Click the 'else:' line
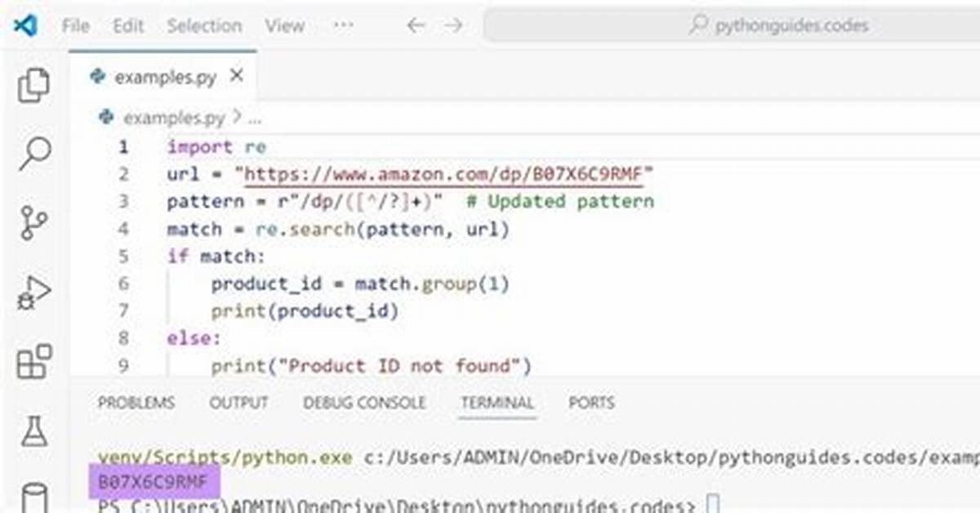 coord(194,338)
